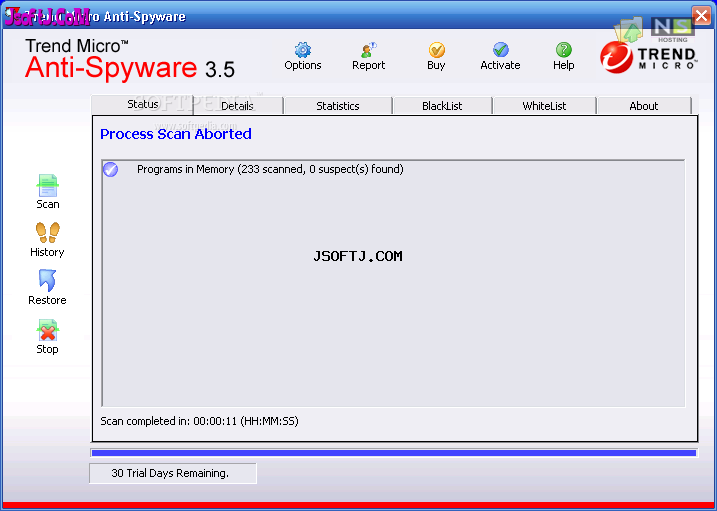Image resolution: width=717 pixels, height=511 pixels.
Task: Open the Statistics tab
Action: point(337,106)
